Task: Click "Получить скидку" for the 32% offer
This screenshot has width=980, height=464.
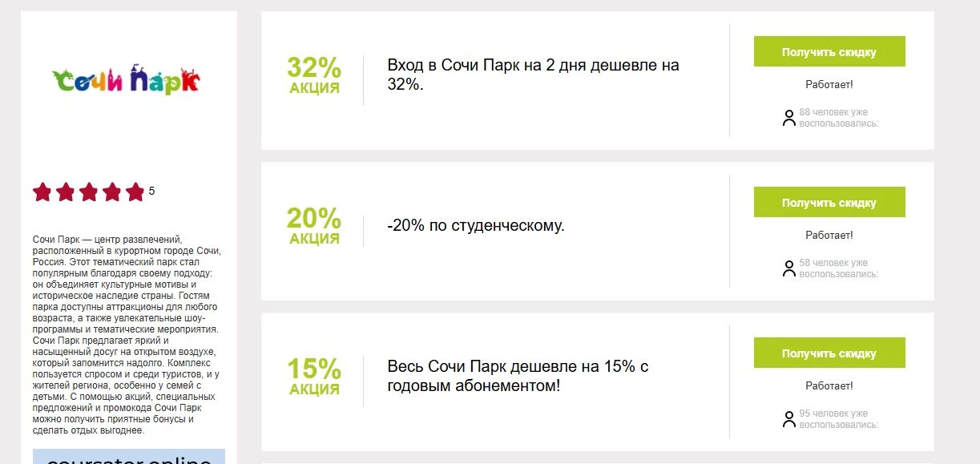Action: pos(829,50)
